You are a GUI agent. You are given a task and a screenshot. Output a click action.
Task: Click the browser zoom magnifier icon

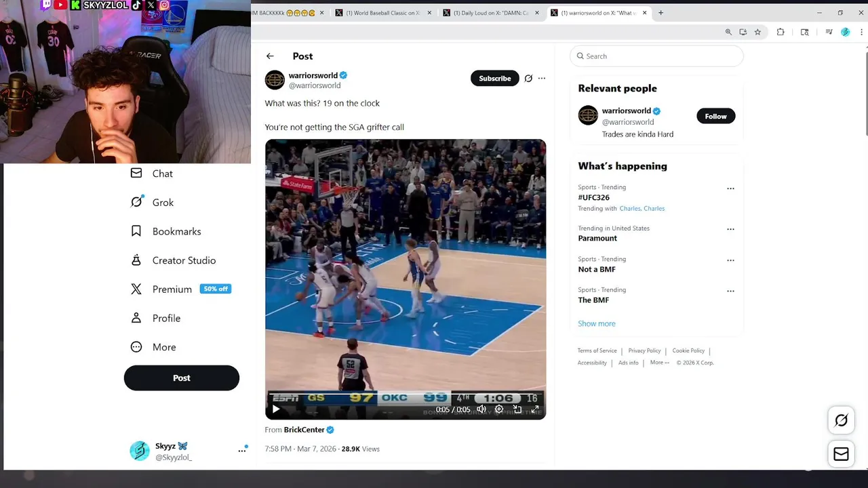click(728, 32)
